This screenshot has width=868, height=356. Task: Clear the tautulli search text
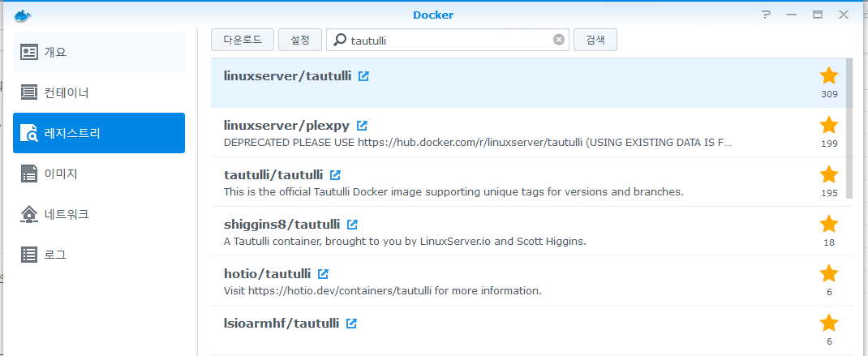(559, 40)
